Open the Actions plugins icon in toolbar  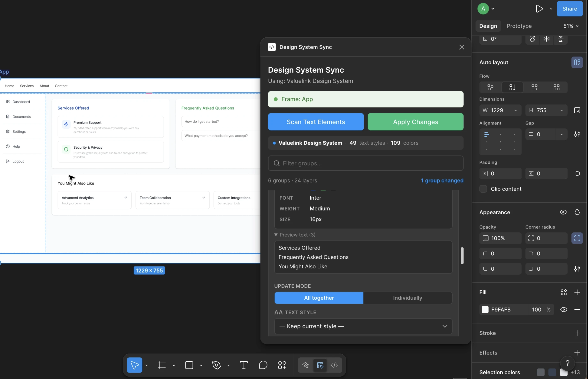click(x=282, y=365)
